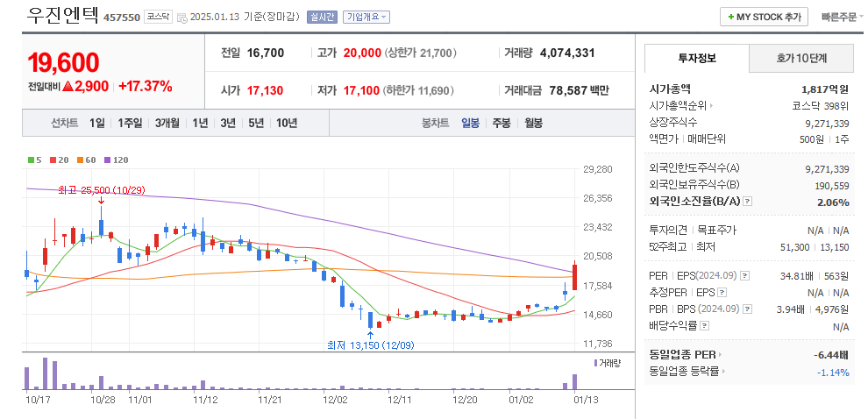Click the 52주최고 label

[x=668, y=247]
